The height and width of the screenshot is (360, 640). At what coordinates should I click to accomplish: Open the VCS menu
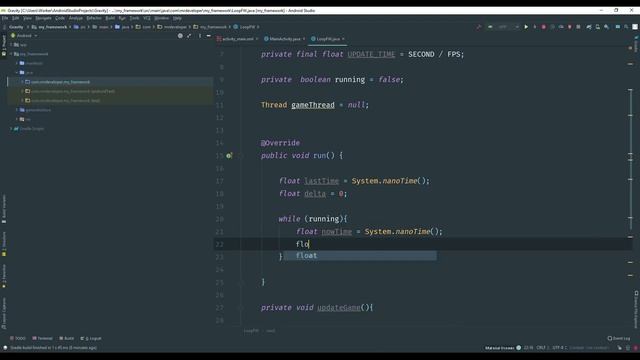tap(147, 18)
